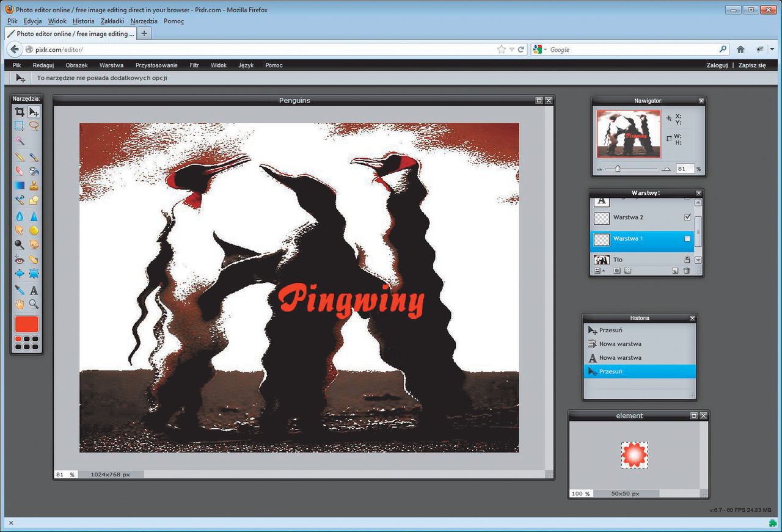This screenshot has width=782, height=532.
Task: Select the Crop tool
Action: [x=20, y=112]
